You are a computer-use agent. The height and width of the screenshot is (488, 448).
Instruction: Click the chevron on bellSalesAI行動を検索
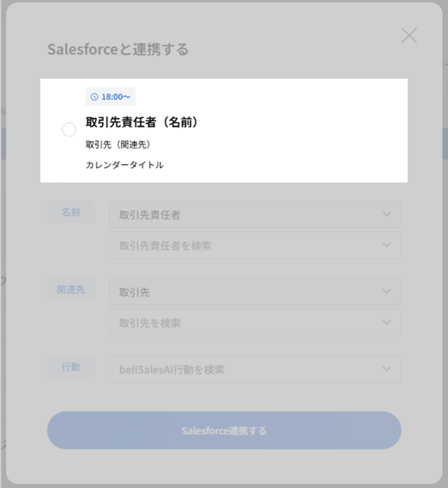point(386,369)
